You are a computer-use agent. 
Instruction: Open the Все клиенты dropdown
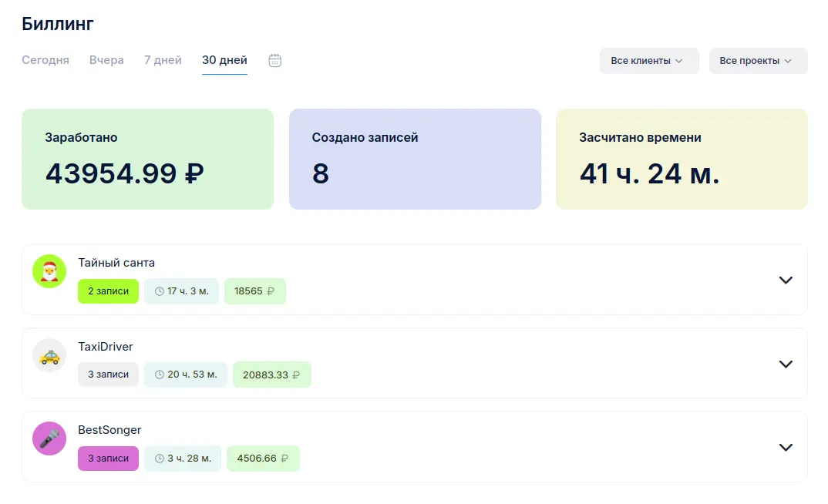648,61
